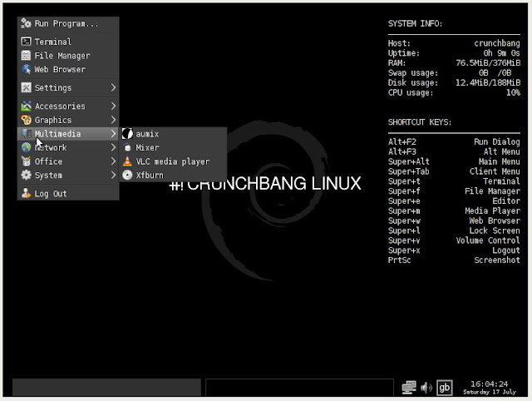Click the '76.5MiB/376MiB' RAM value
Viewport: 532px width, 401px height.
click(x=488, y=63)
